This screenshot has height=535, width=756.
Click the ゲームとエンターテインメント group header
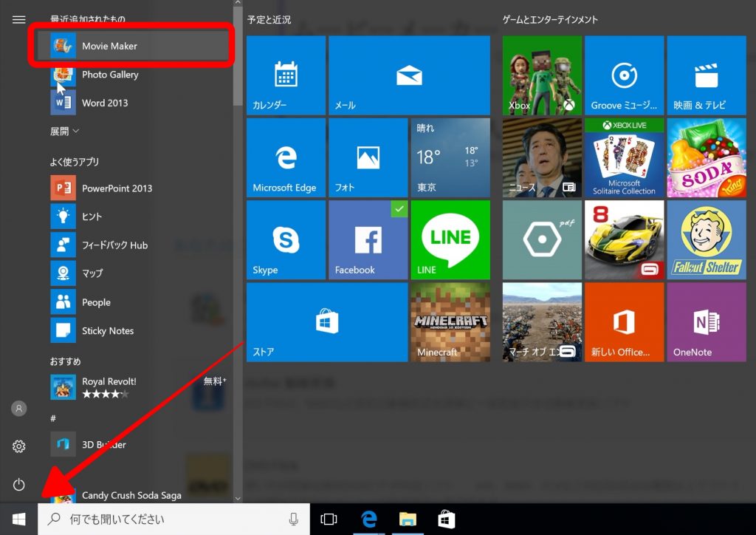550,20
